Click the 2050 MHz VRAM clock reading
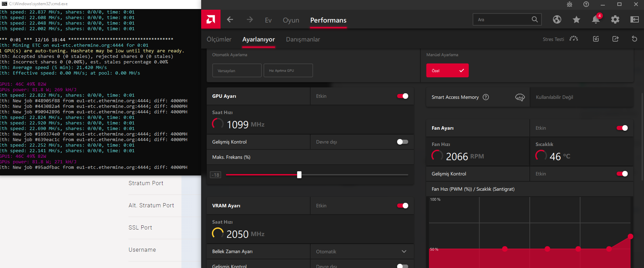The height and width of the screenshot is (268, 644). pos(245,234)
